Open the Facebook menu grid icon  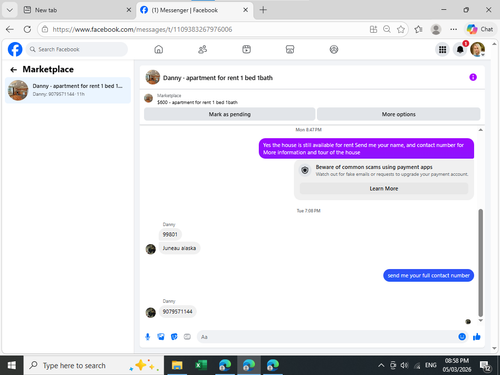tap(442, 50)
